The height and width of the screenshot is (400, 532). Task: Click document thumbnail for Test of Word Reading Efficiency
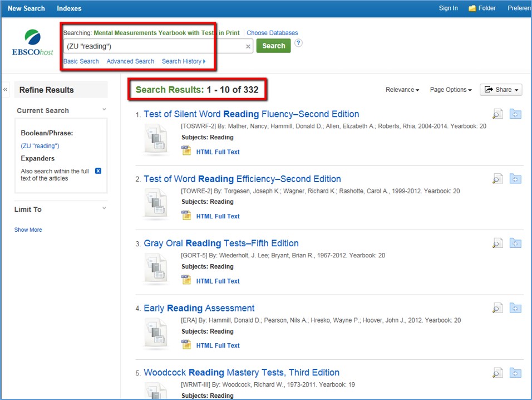(156, 203)
